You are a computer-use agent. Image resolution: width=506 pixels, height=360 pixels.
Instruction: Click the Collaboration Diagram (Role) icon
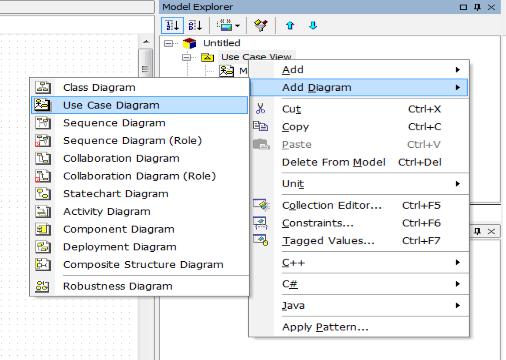tap(43, 176)
